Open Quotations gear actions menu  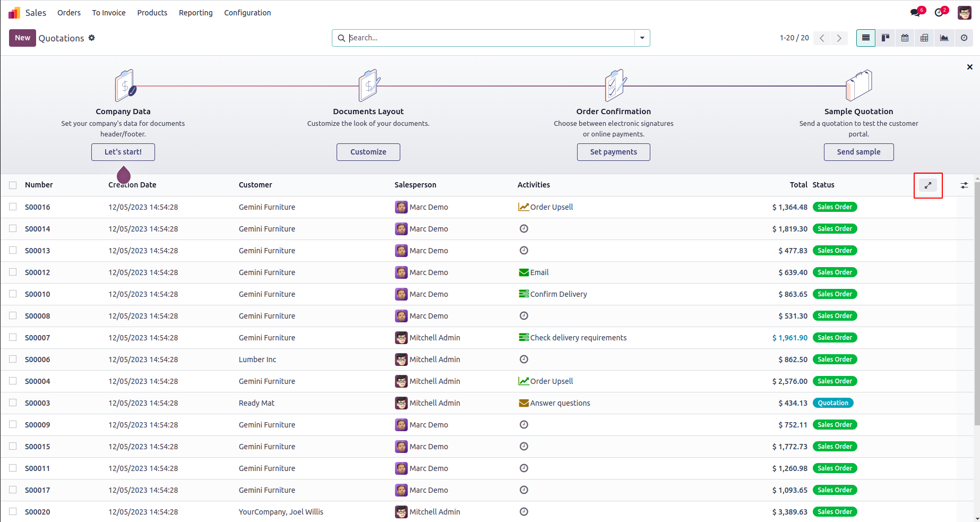point(92,38)
